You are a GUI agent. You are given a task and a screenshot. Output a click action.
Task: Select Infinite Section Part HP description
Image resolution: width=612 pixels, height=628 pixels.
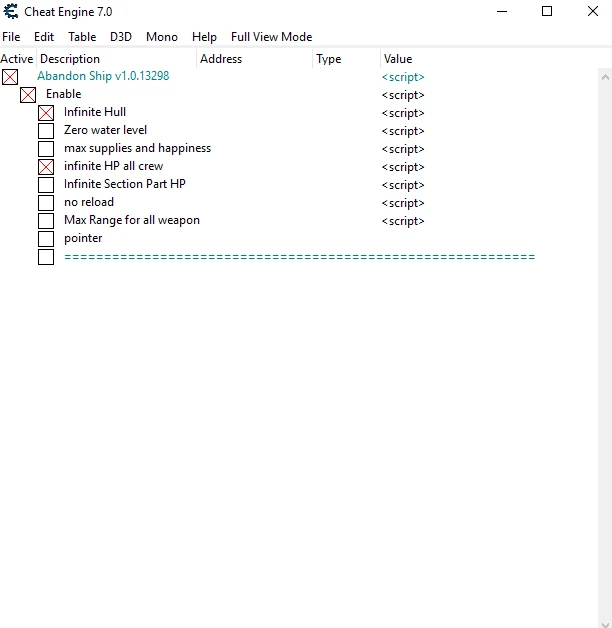coord(125,184)
